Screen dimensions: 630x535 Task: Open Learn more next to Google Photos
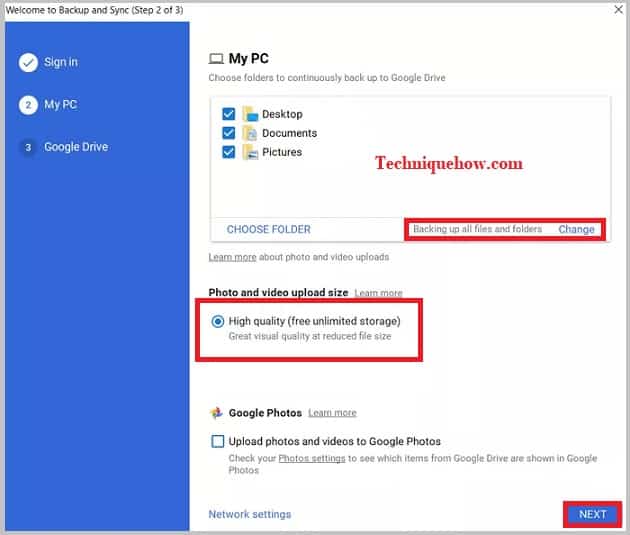click(332, 413)
